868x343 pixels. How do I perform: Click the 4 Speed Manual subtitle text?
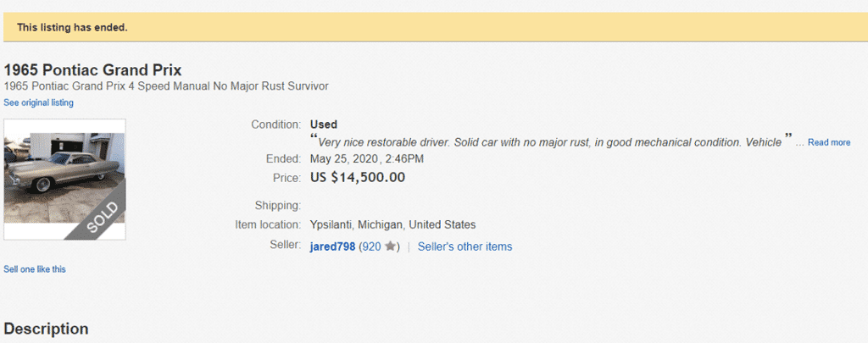[166, 86]
